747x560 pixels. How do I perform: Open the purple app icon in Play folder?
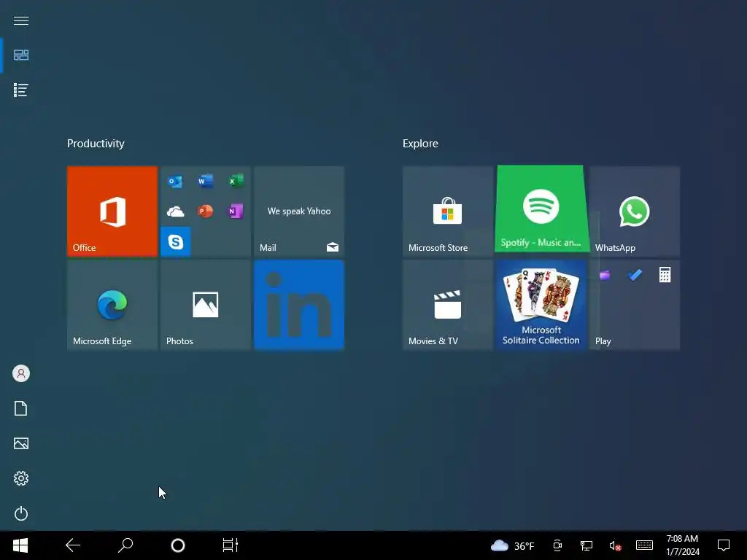pos(605,275)
